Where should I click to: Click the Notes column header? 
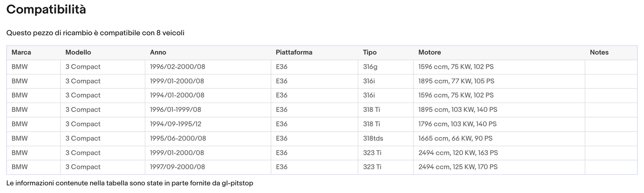599,53
